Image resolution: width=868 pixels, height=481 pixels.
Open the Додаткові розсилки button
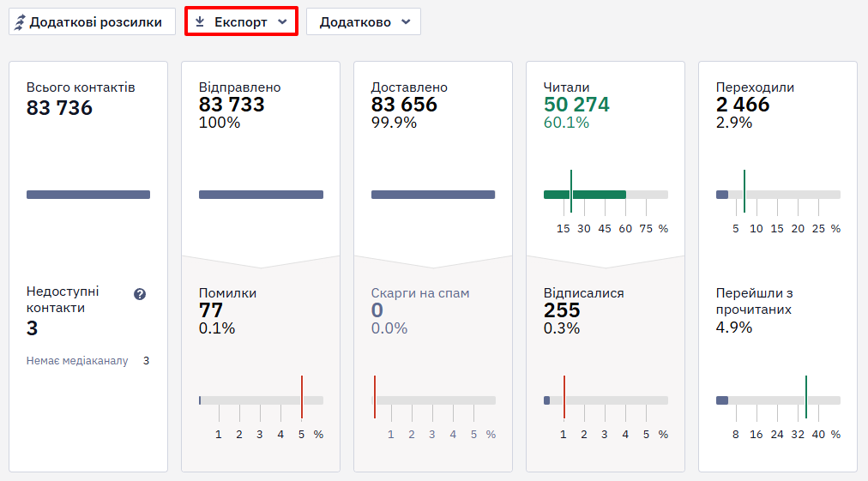point(92,21)
